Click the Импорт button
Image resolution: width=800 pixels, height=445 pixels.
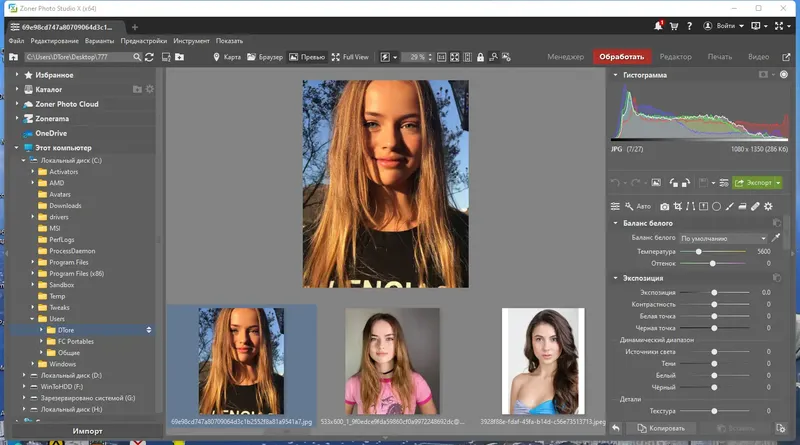(87, 430)
